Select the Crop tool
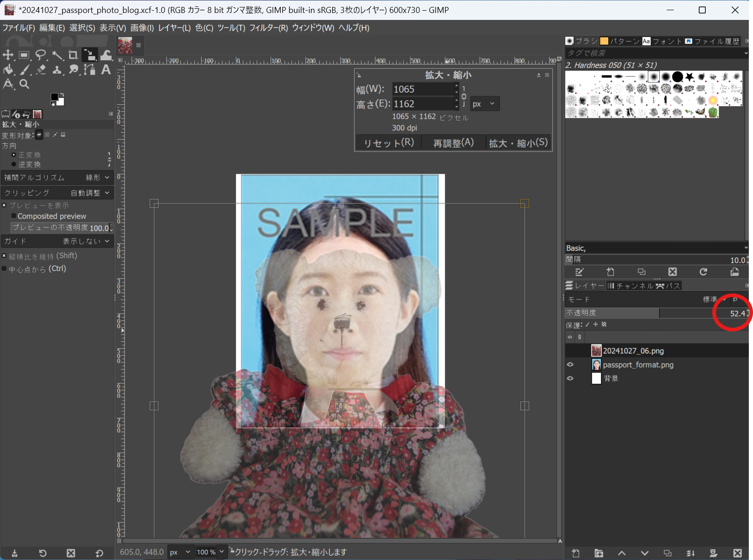The width and height of the screenshot is (753, 560). pyautogui.click(x=73, y=55)
